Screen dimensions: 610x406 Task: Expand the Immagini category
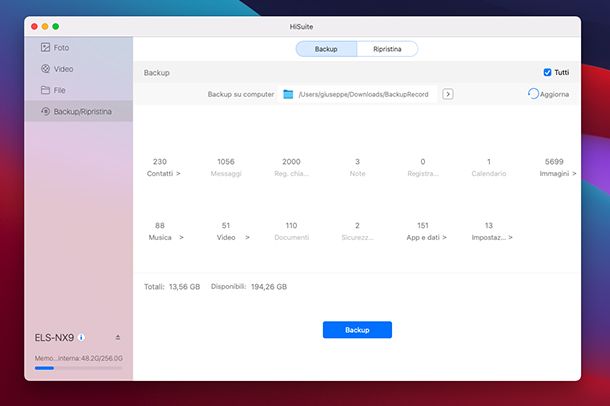point(560,173)
